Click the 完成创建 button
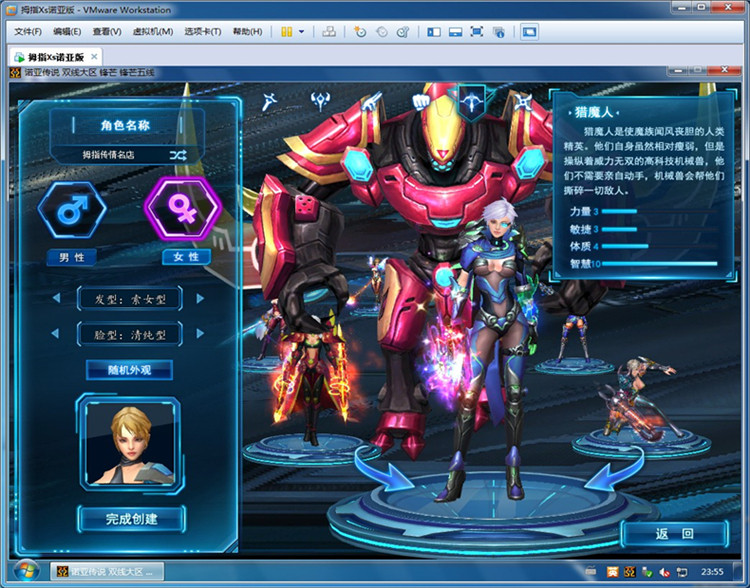Screen dimensions: 750x588 [x=132, y=519]
